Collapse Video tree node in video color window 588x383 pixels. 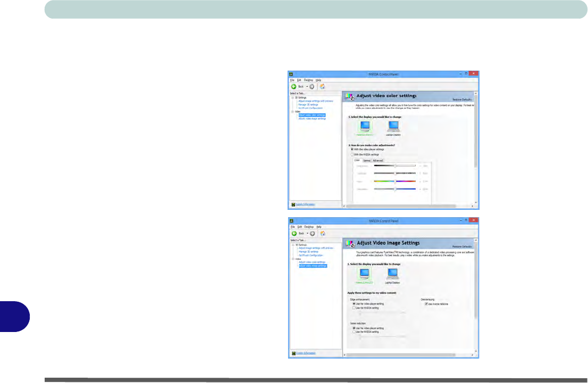pyautogui.click(x=293, y=112)
